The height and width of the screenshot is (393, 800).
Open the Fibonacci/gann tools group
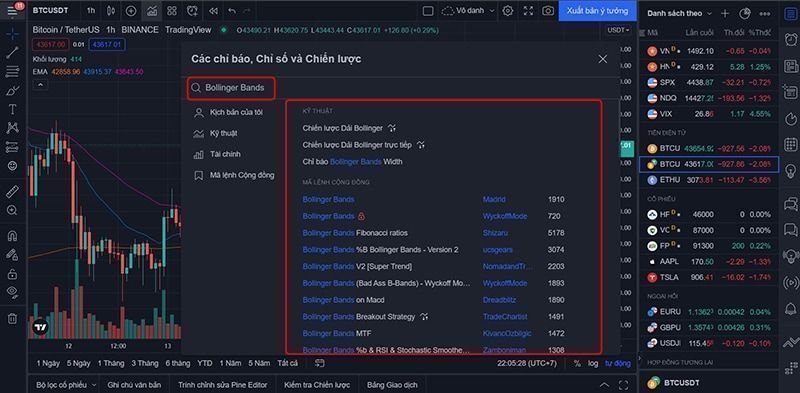pos(12,71)
